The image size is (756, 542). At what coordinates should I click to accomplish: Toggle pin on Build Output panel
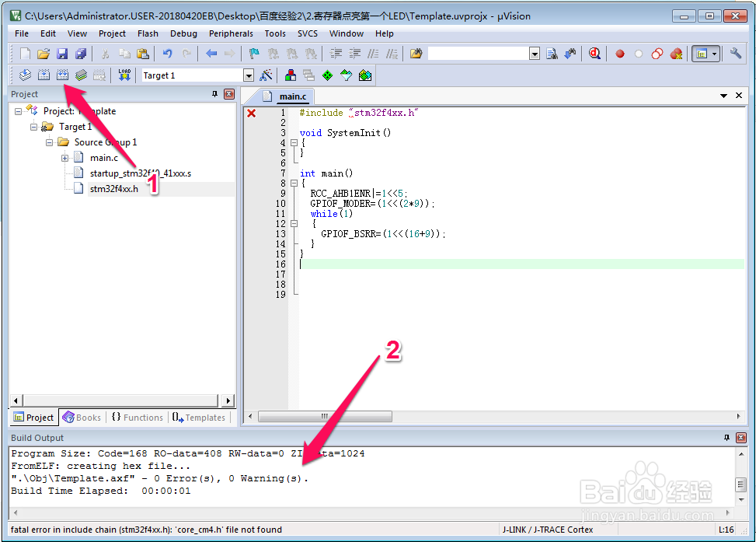click(726, 438)
